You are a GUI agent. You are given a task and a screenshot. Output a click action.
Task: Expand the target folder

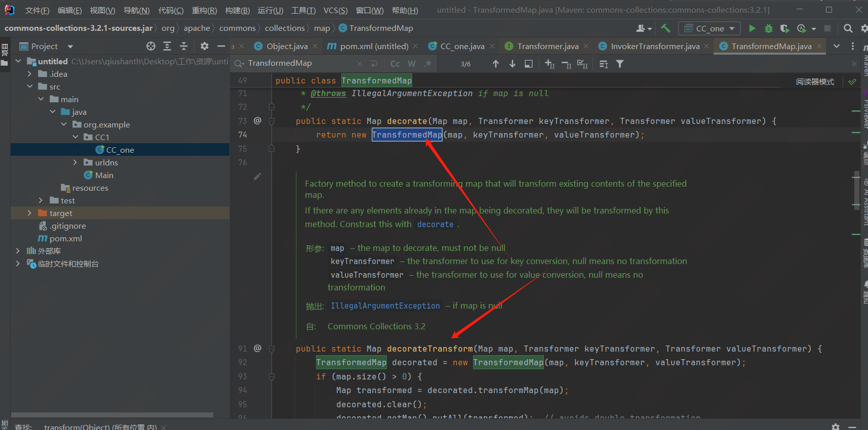pyautogui.click(x=29, y=213)
